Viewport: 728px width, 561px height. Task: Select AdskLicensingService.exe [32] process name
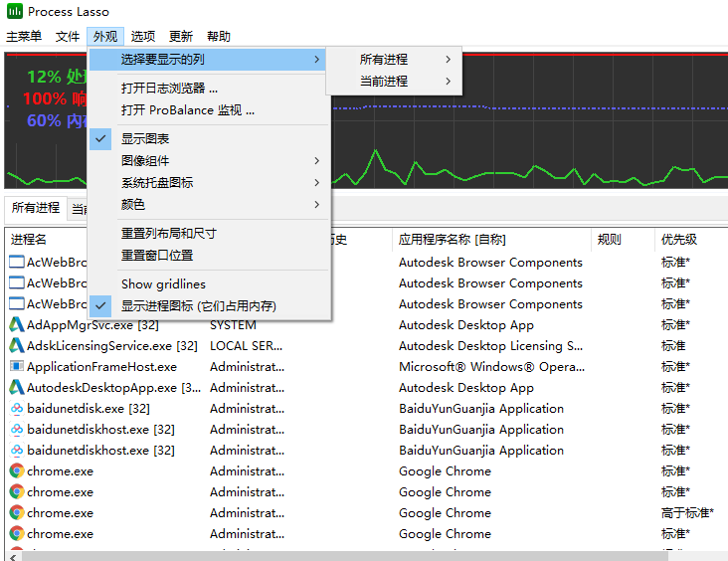pos(112,346)
